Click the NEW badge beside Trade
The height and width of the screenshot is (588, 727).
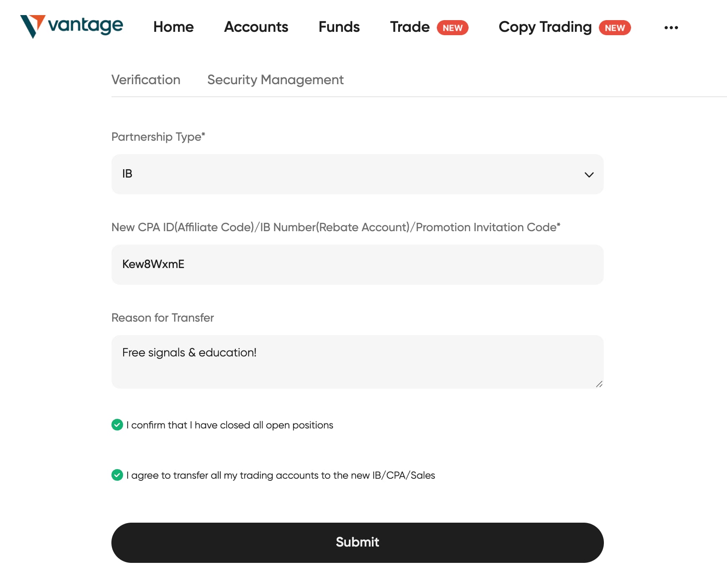[x=452, y=28]
